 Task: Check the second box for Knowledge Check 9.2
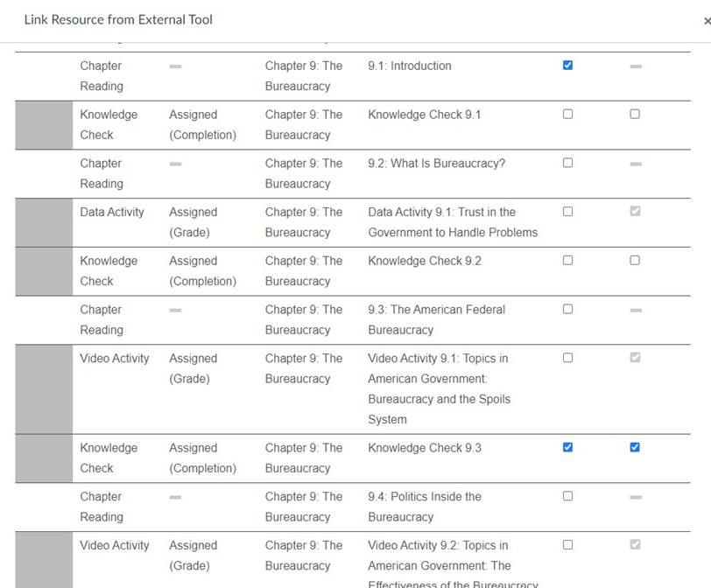pyautogui.click(x=635, y=261)
